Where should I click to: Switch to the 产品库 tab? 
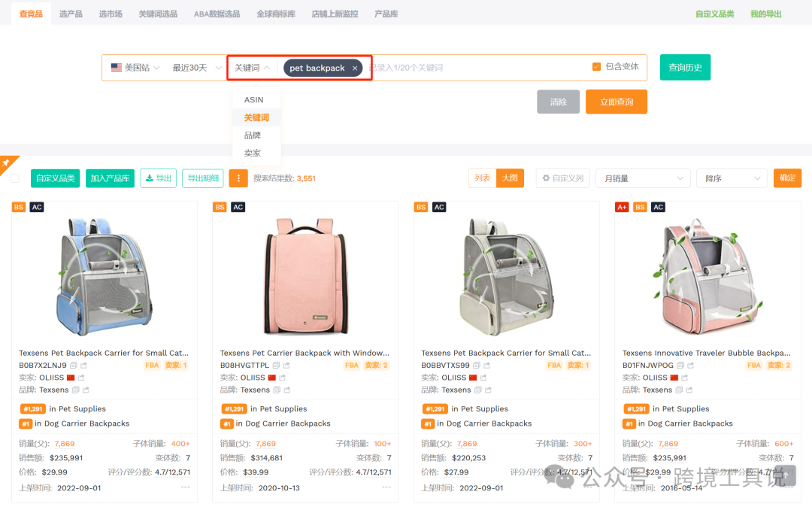[x=386, y=14]
